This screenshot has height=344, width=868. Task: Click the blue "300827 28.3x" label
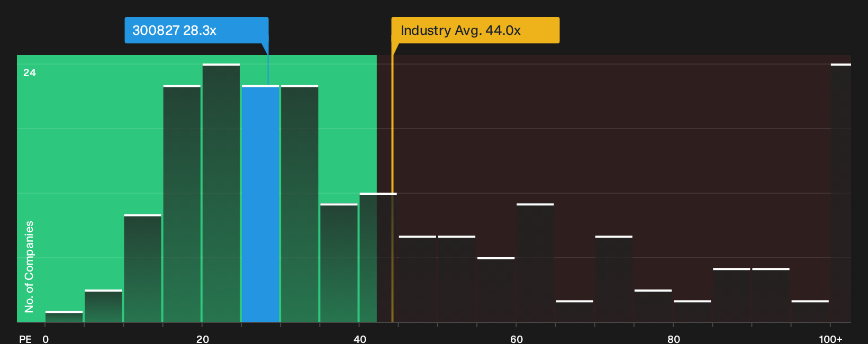coord(196,30)
